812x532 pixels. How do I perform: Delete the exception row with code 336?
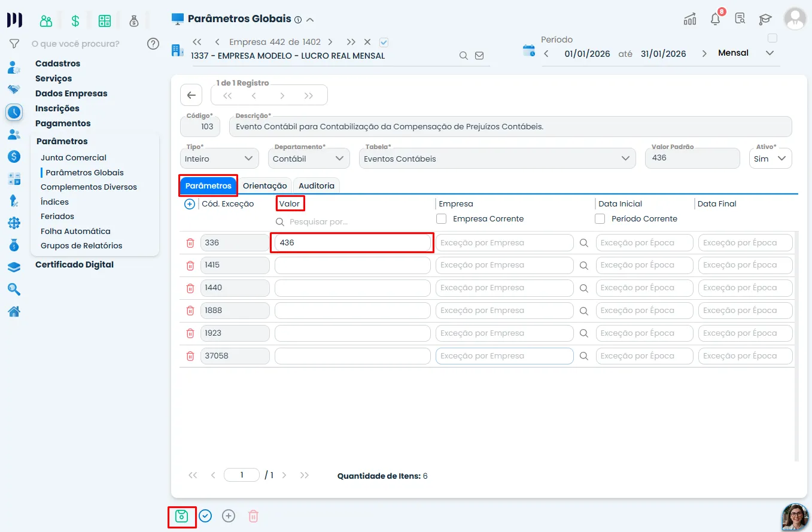click(x=190, y=243)
